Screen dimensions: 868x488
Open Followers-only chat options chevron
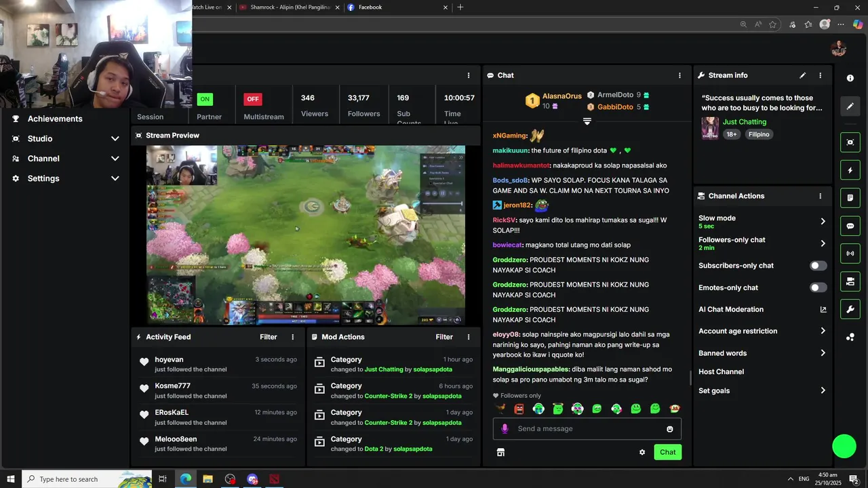(x=823, y=243)
